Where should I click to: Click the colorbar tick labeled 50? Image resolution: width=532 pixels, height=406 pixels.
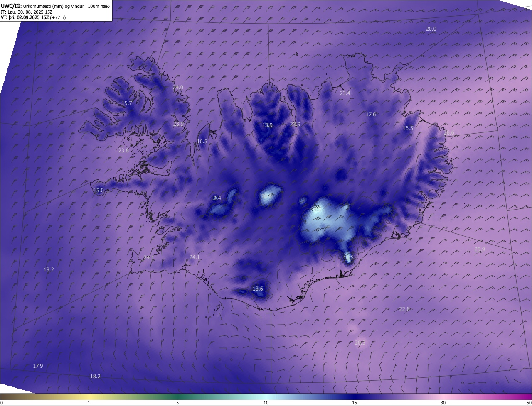[x=529, y=403]
